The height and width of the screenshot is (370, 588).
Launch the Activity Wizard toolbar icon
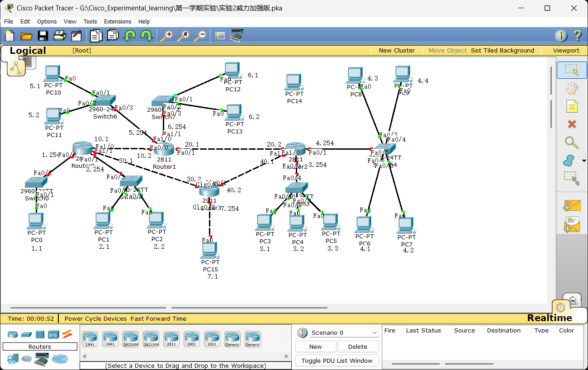click(x=76, y=36)
